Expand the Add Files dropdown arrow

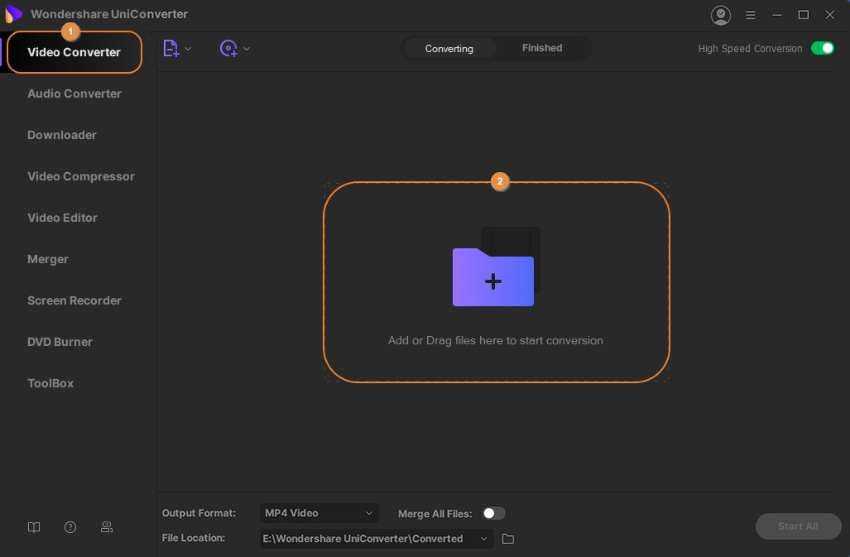coord(188,48)
